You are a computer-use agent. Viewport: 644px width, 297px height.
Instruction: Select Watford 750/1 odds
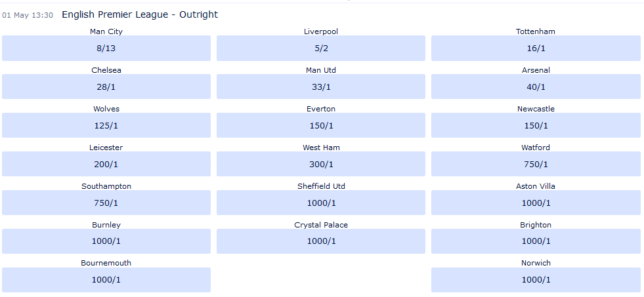click(x=536, y=164)
